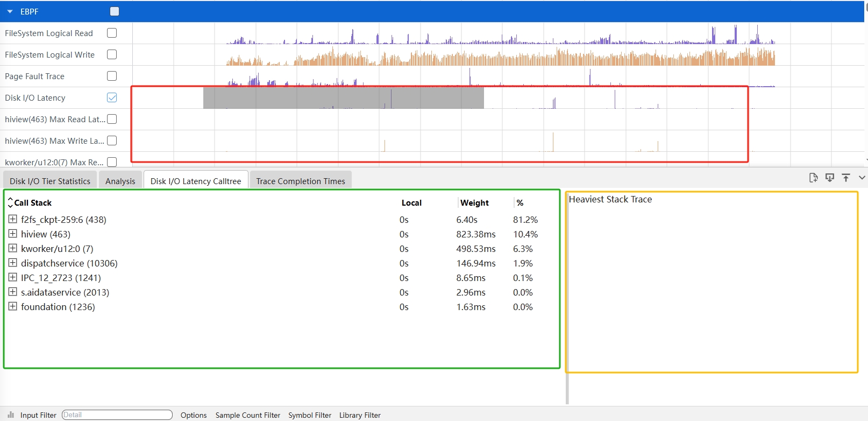Click the new file icon with plus sign
The image size is (868, 421).
click(x=813, y=178)
